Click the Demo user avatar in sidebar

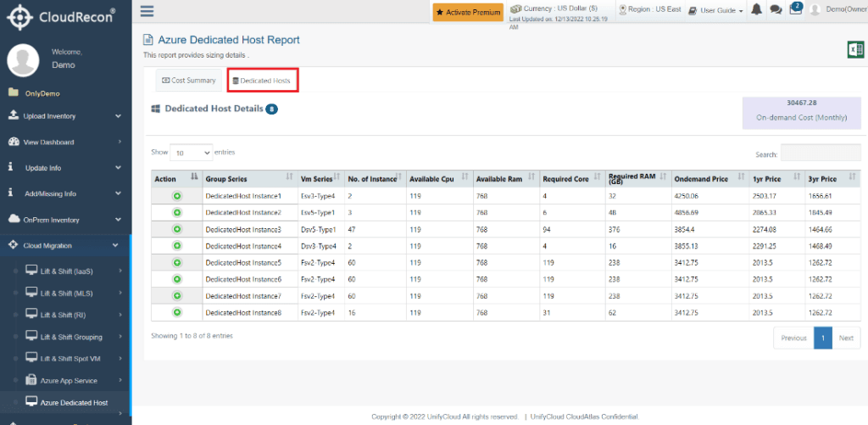coord(23,59)
